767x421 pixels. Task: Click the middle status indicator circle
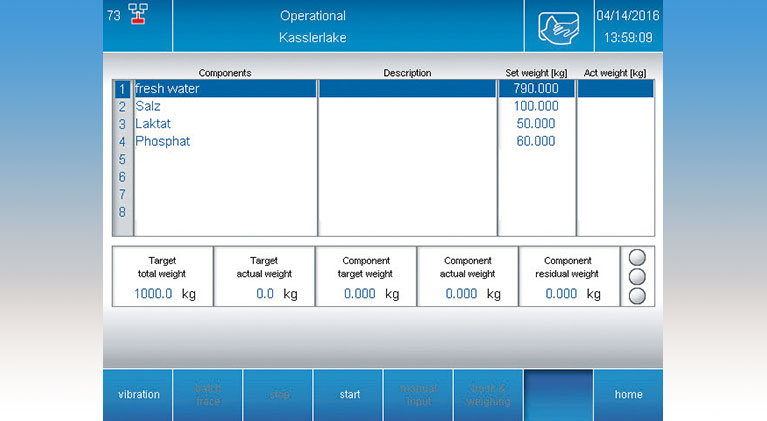point(636,276)
